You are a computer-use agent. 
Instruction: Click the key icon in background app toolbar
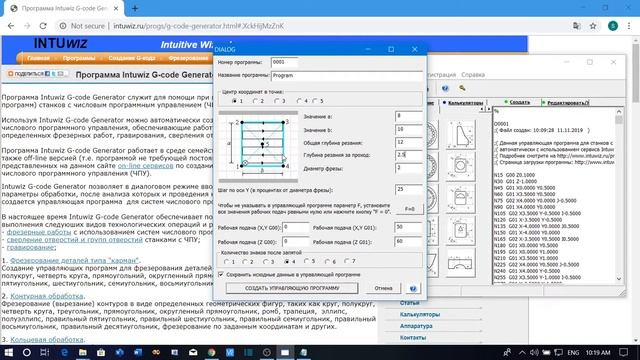[462, 88]
